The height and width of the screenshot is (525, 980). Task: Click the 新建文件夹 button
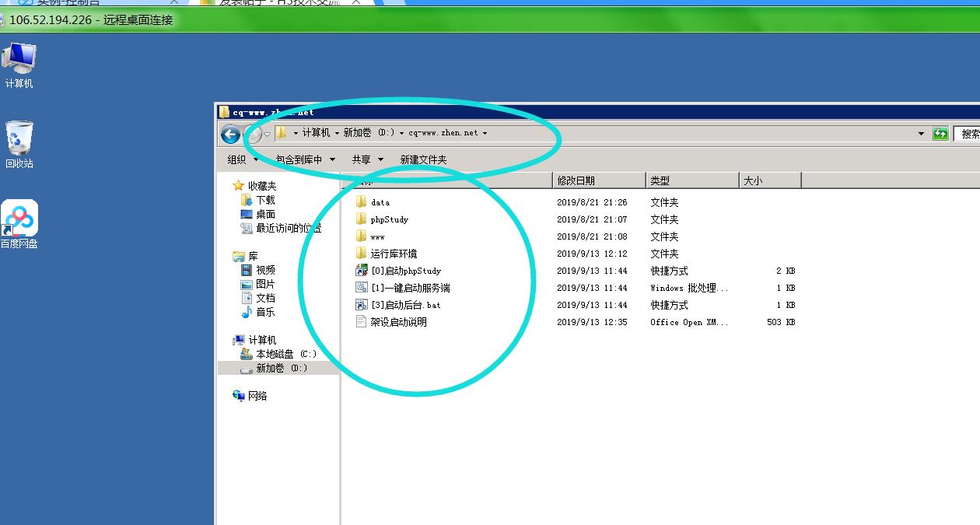(x=423, y=159)
